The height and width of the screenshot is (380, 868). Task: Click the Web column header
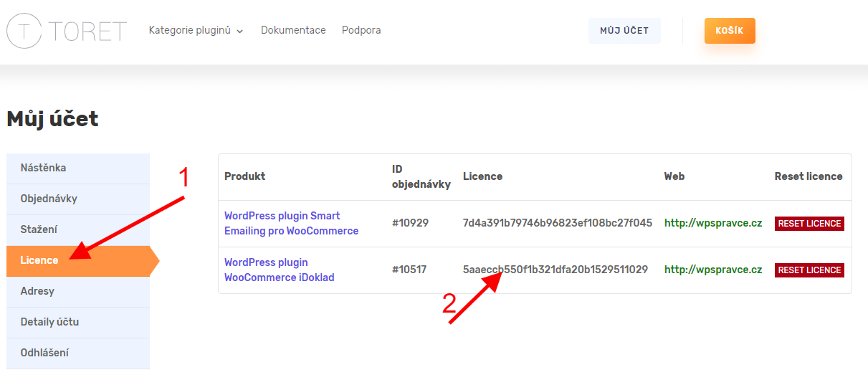point(674,176)
